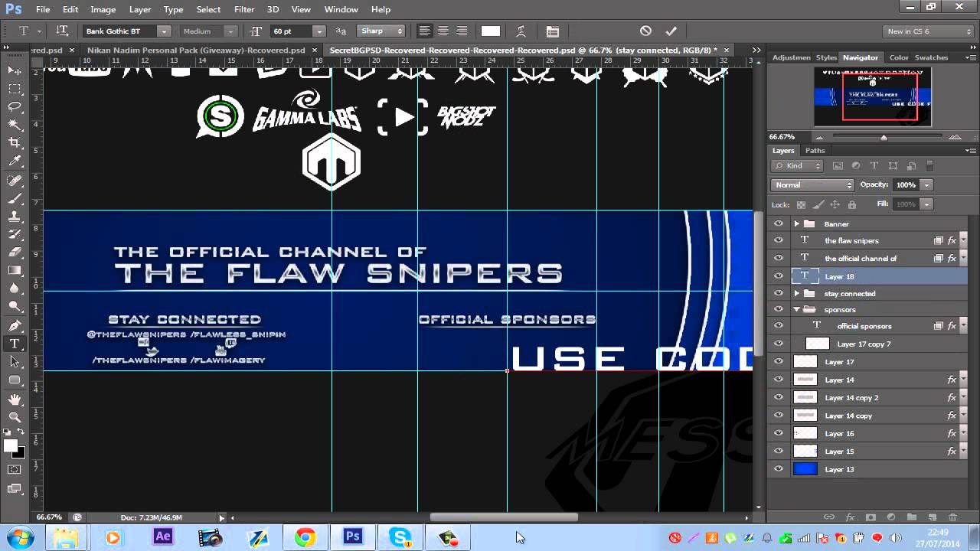Toggle visibility of Layer 17 copy 7
980x551 pixels.
tap(779, 344)
